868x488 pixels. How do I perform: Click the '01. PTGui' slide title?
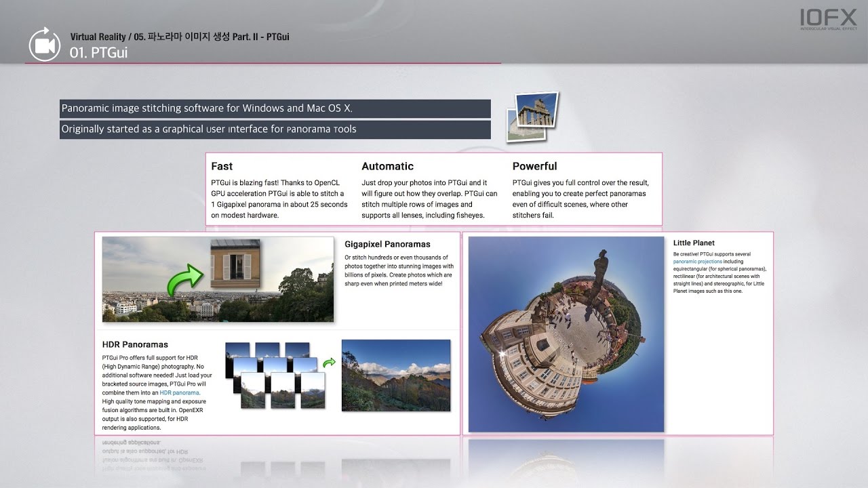coord(98,52)
